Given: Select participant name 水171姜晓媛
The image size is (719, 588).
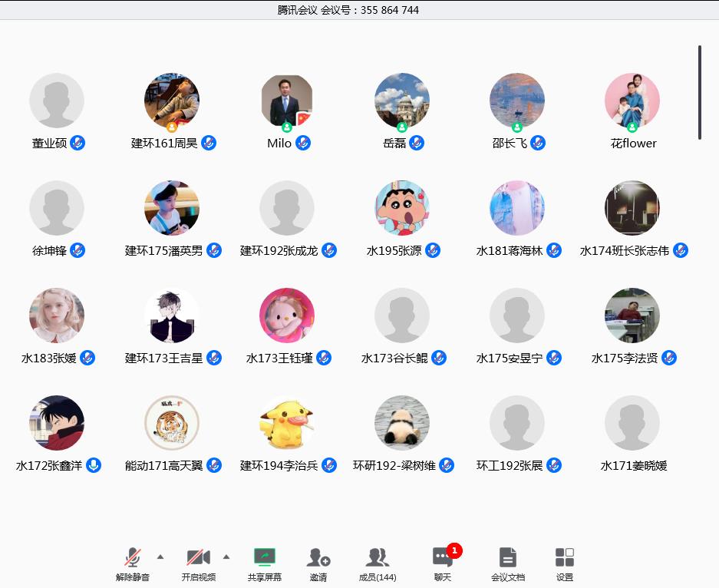Looking at the screenshot, I should (x=633, y=465).
